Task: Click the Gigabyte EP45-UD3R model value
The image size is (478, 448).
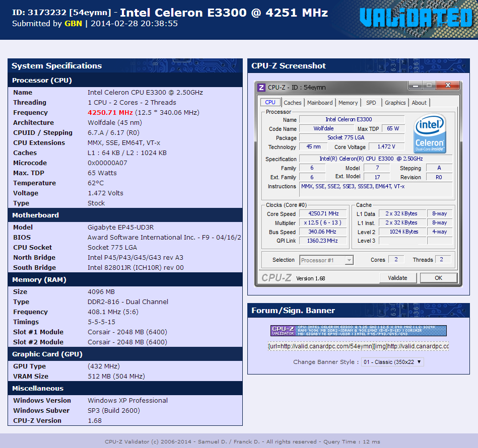Action: click(121, 227)
